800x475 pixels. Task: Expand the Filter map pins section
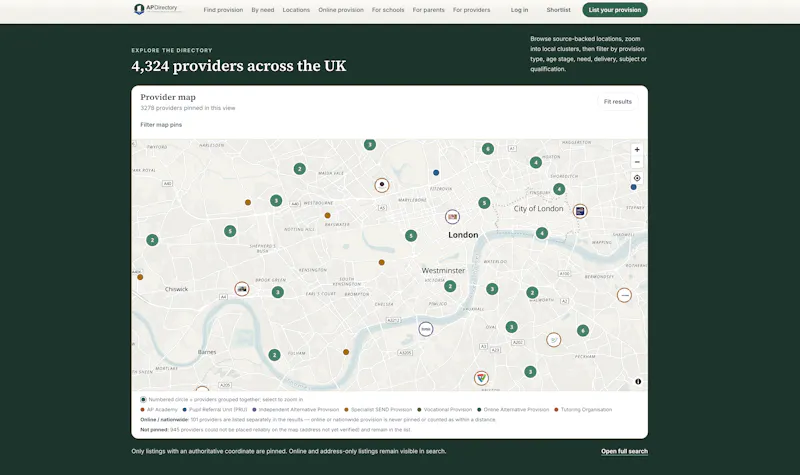161,124
